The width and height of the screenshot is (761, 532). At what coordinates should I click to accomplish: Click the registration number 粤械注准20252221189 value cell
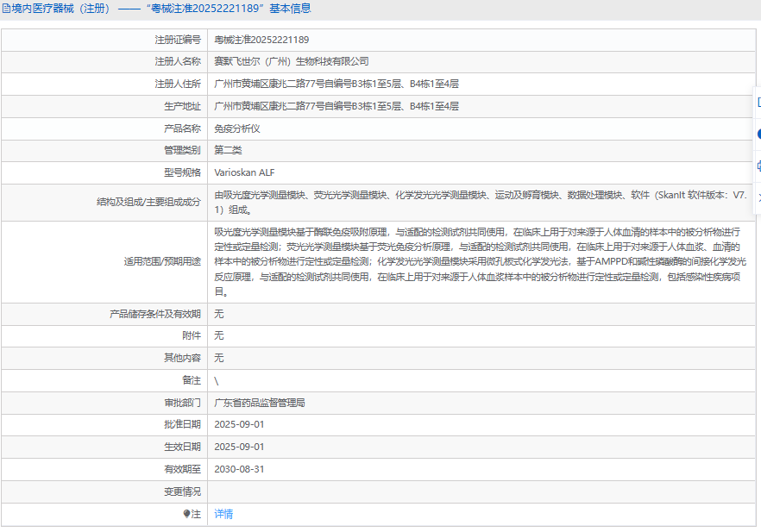[x=261, y=40]
